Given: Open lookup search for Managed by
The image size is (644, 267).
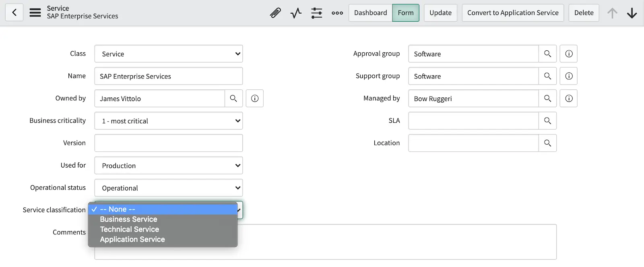Looking at the screenshot, I should (x=547, y=98).
